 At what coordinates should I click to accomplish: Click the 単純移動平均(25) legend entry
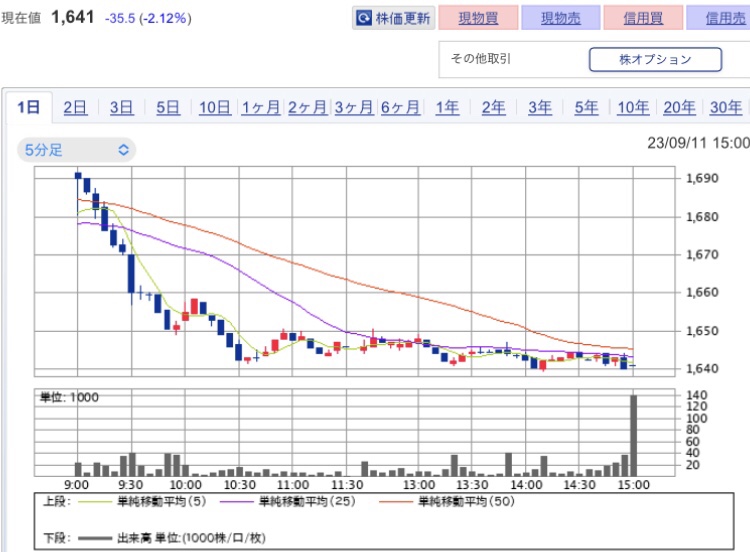click(x=287, y=501)
